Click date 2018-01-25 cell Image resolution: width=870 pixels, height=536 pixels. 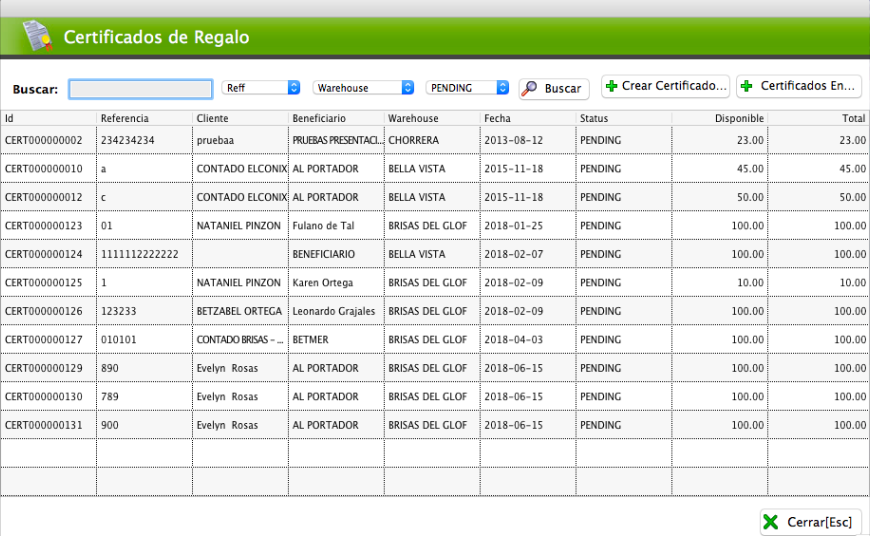click(528, 225)
